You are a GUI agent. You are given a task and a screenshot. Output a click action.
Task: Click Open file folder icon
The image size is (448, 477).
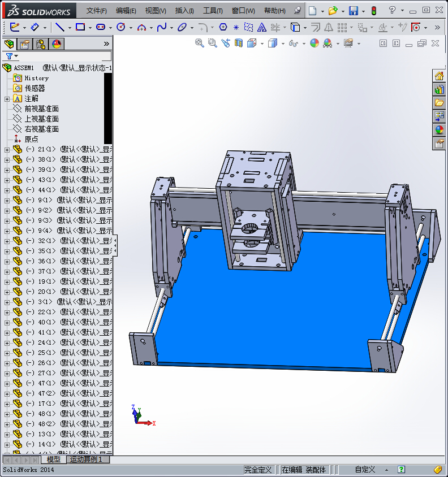pyautogui.click(x=333, y=11)
